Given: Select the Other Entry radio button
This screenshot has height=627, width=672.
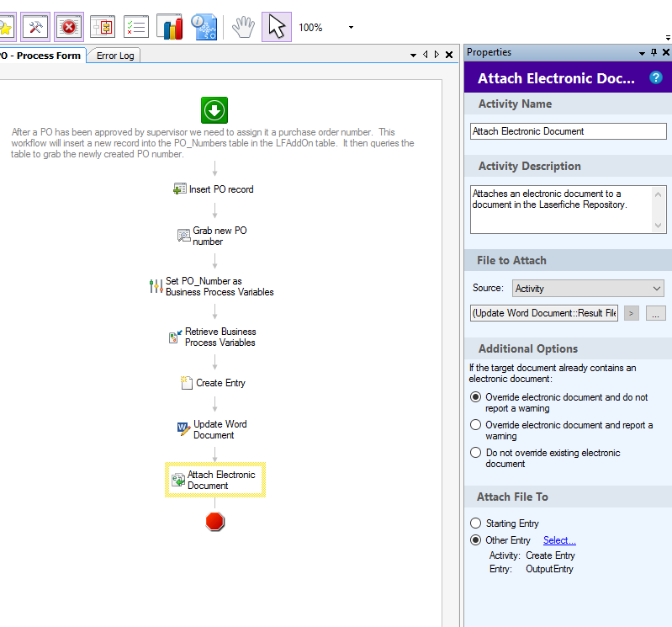Looking at the screenshot, I should point(475,540).
